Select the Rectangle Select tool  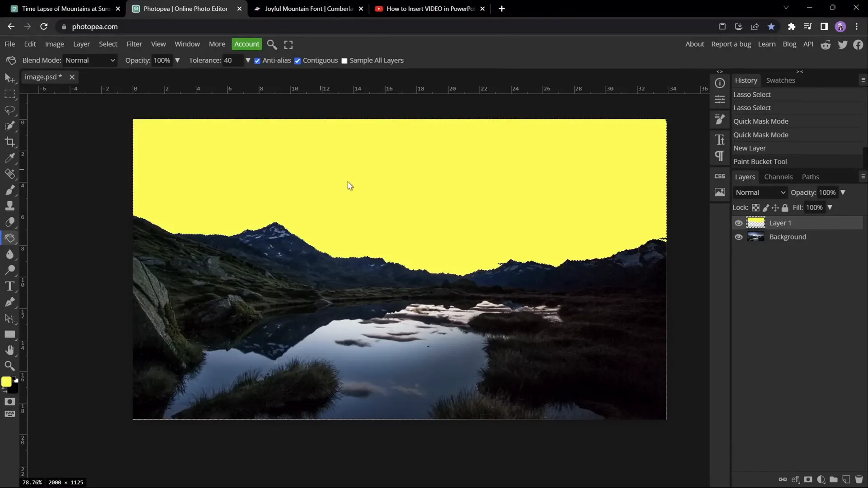pyautogui.click(x=9, y=94)
